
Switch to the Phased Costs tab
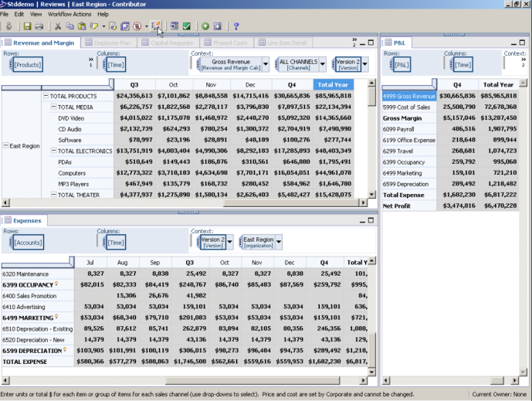[226, 42]
